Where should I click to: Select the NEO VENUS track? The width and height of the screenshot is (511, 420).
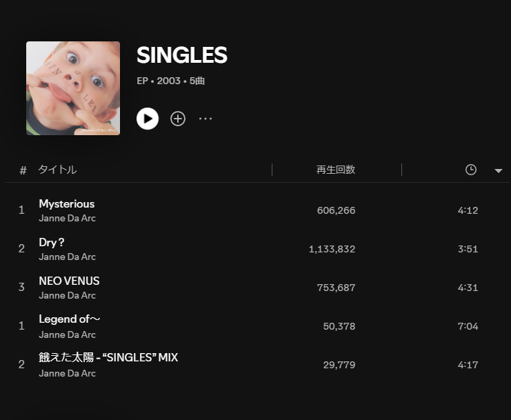point(69,281)
